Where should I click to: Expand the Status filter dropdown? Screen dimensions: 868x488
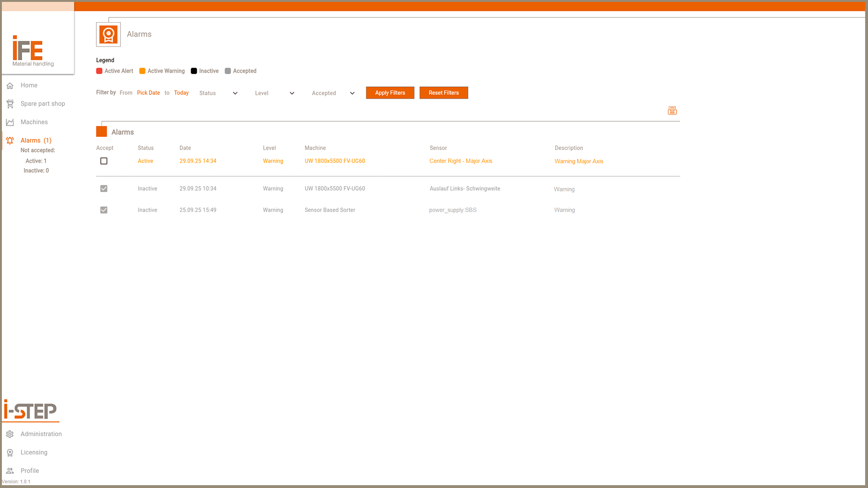[x=218, y=93]
